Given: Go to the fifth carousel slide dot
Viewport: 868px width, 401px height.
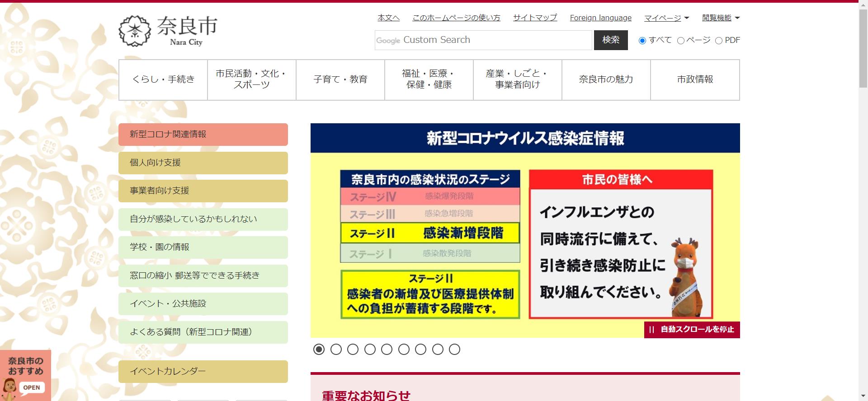Looking at the screenshot, I should (x=387, y=349).
